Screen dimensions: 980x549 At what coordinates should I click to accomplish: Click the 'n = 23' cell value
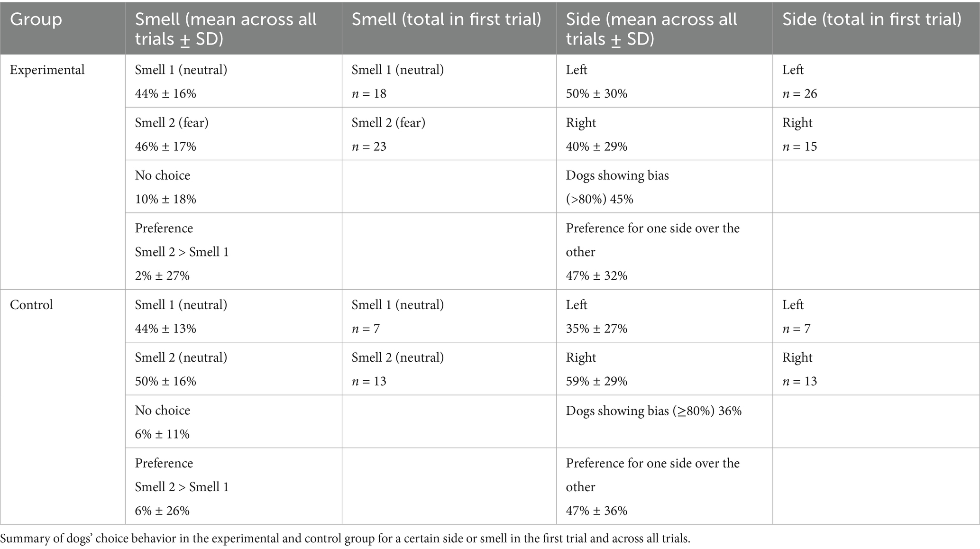(x=369, y=146)
